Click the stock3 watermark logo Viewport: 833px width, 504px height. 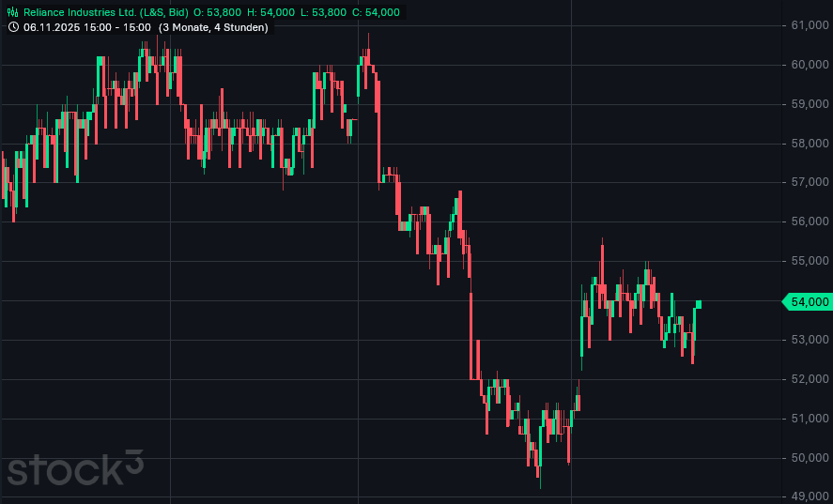pos(76,467)
